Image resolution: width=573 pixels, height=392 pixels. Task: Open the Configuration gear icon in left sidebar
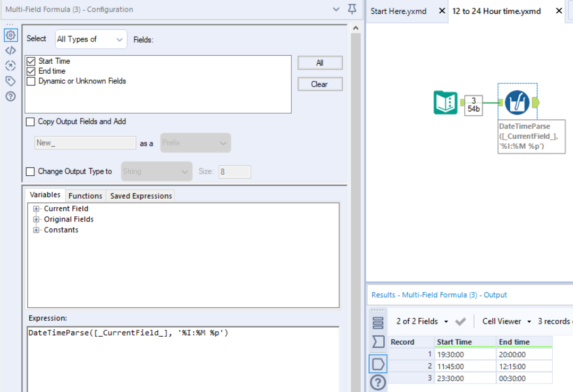[x=11, y=35]
